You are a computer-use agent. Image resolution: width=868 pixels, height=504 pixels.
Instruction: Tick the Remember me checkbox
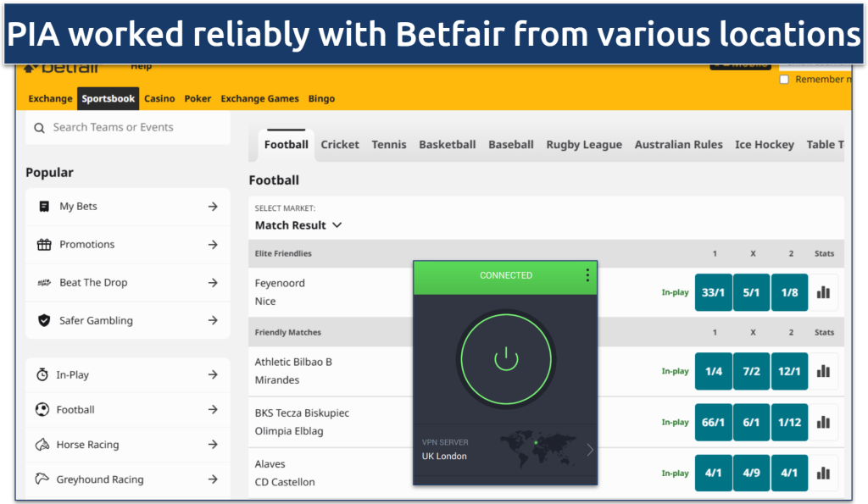pyautogui.click(x=784, y=79)
